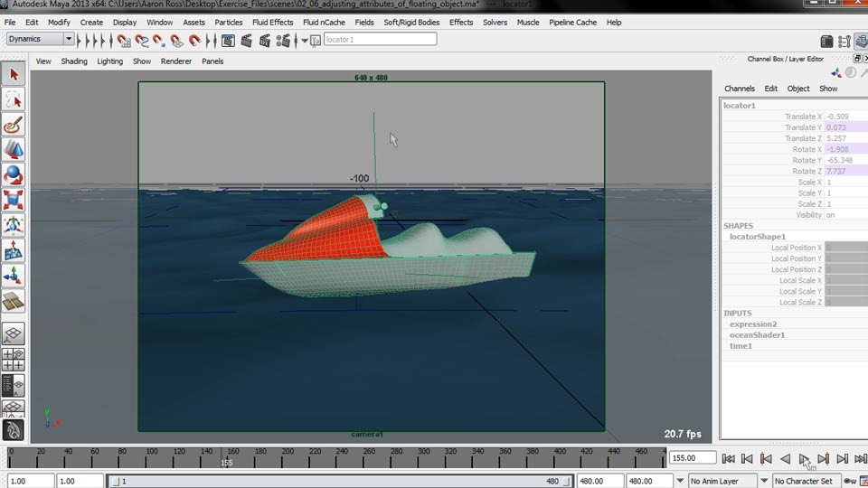The height and width of the screenshot is (488, 868).
Task: Open the Channels menu in Channel Box
Action: click(x=739, y=89)
